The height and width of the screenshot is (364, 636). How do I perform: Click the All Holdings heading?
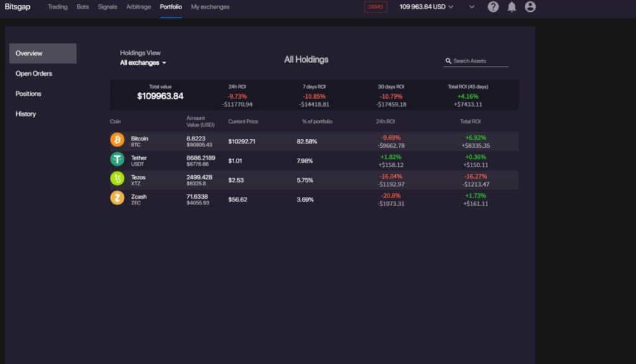306,60
